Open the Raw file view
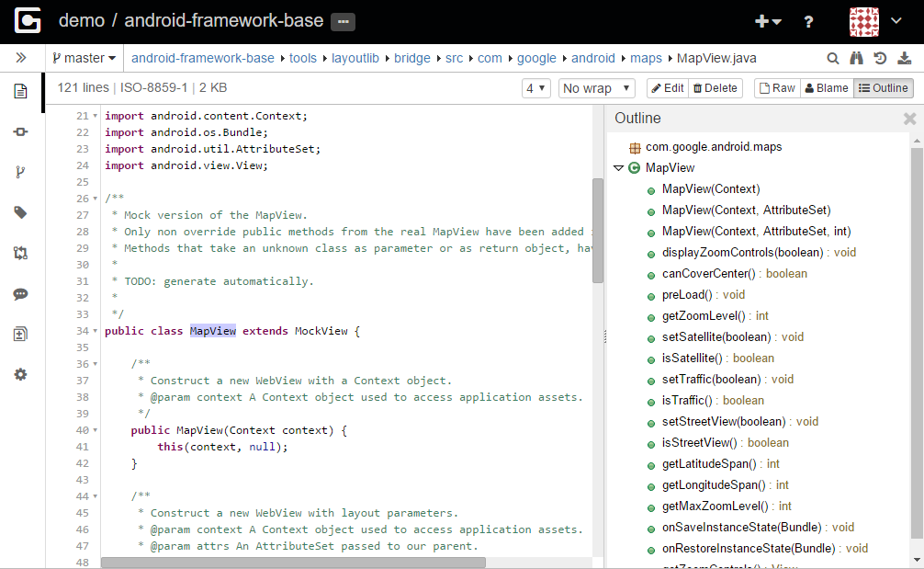This screenshot has height=569, width=924. [777, 88]
